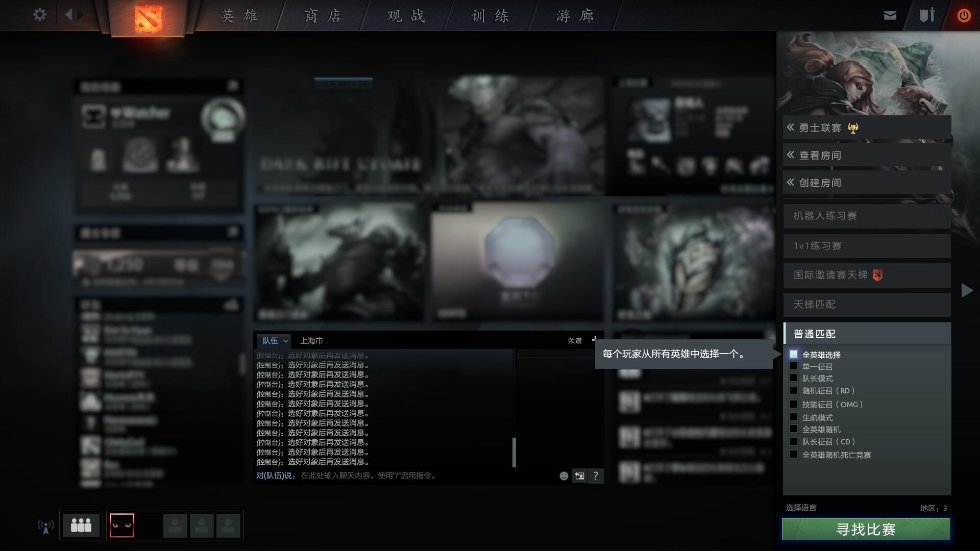The image size is (980, 551).
Task: Open the 英雄 top menu tab
Action: 239,16
